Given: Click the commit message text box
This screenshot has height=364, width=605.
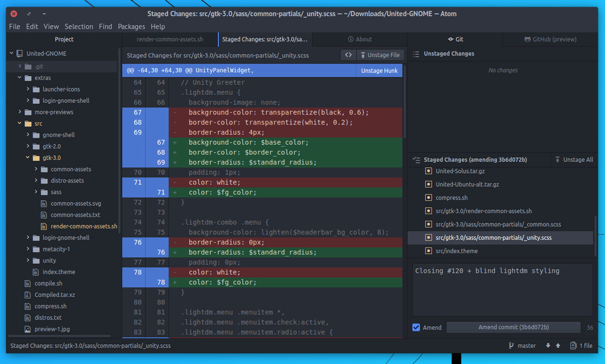Looking at the screenshot, I should pos(503,289).
